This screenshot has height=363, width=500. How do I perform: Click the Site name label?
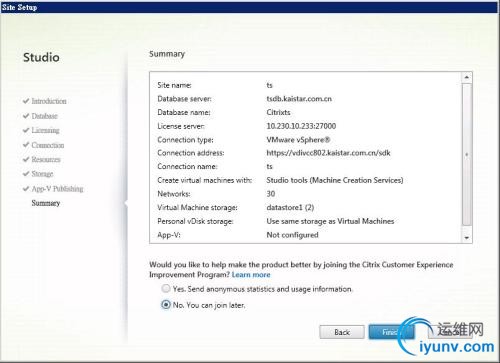[x=174, y=85]
